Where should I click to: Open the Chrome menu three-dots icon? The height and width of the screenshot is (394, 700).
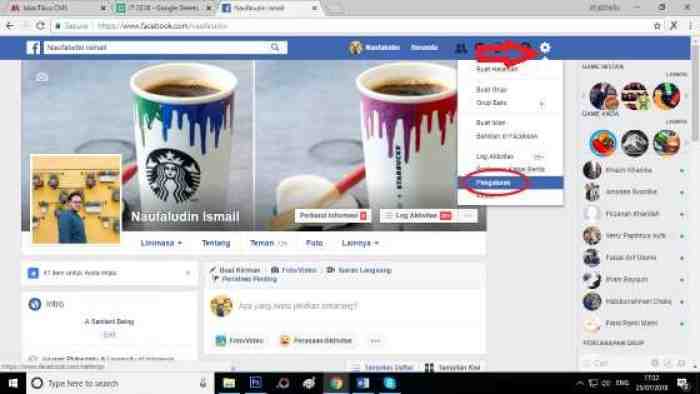coord(691,26)
